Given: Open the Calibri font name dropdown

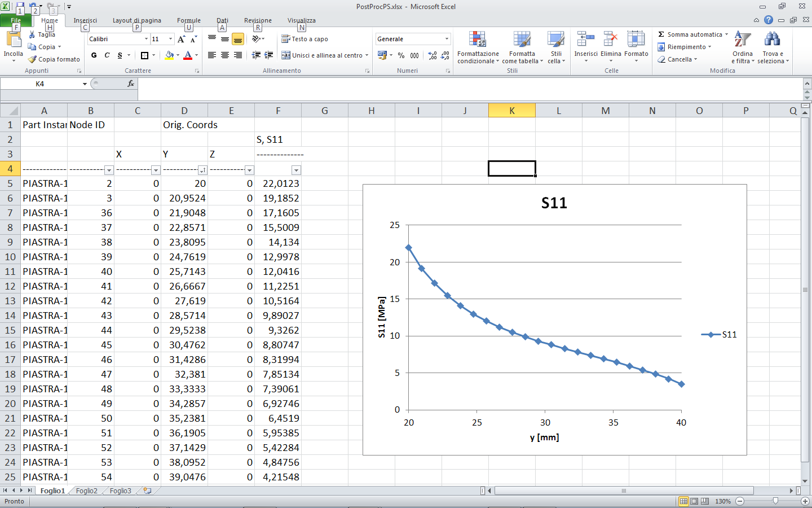Looking at the screenshot, I should click(x=146, y=39).
